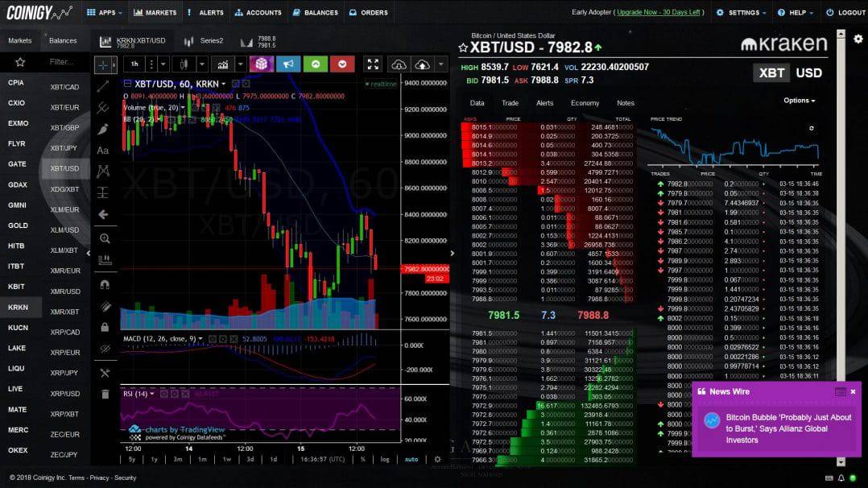Open the Accounts menu item

click(x=258, y=12)
